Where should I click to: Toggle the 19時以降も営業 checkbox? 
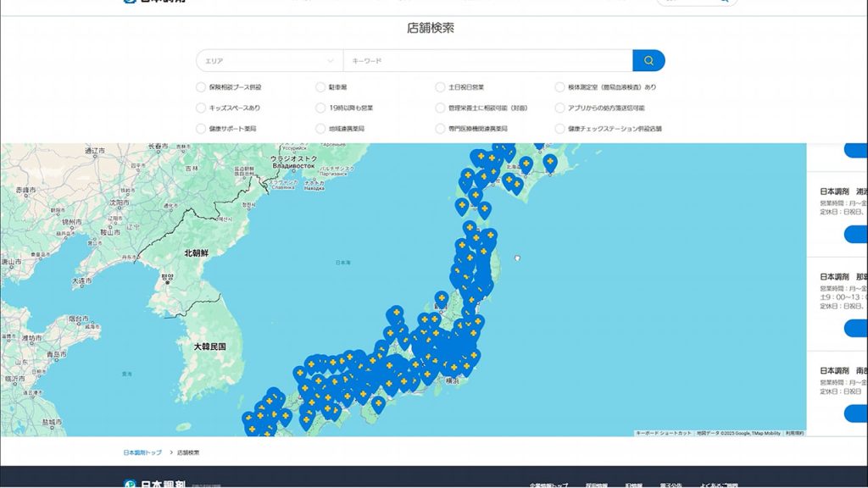pyautogui.click(x=320, y=108)
